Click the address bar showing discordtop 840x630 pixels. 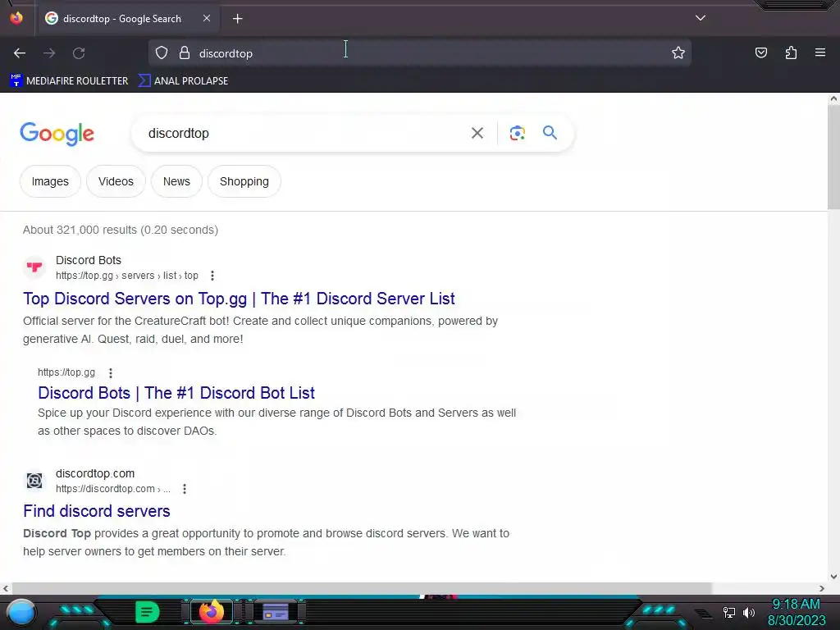tap(419, 53)
